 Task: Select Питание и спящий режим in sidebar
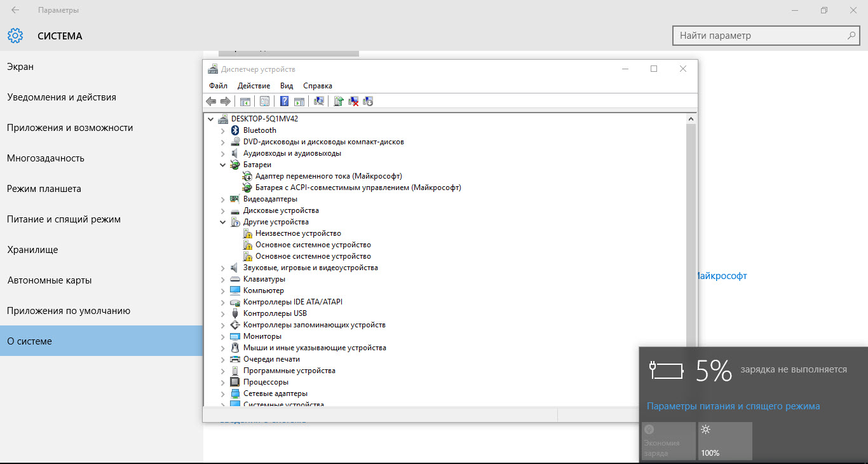[64, 219]
